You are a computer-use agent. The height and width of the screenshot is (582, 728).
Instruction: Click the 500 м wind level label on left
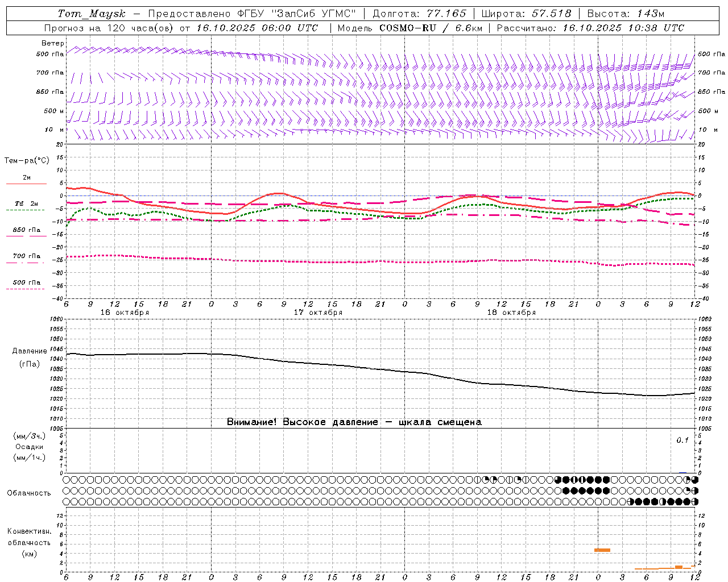click(54, 111)
